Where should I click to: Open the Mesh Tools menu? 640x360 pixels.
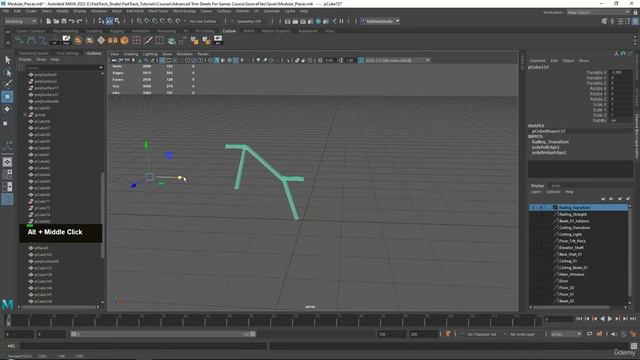pos(158,11)
